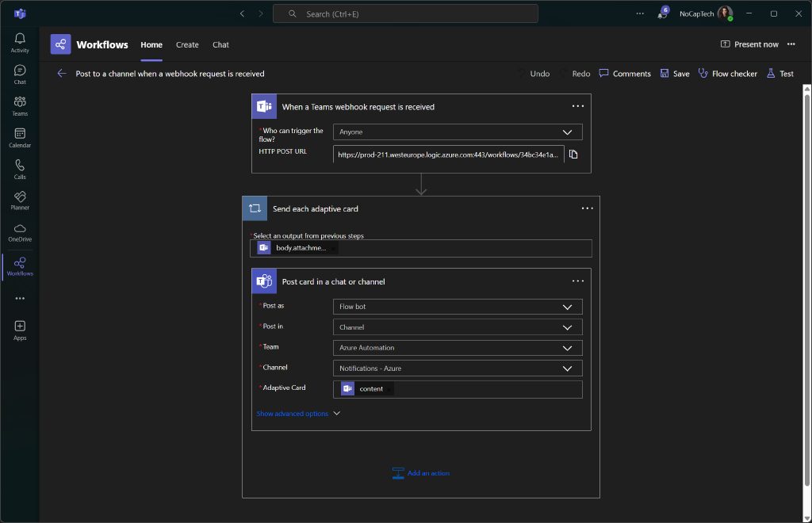
Task: Click the back arrow beside flow title
Action: point(62,74)
